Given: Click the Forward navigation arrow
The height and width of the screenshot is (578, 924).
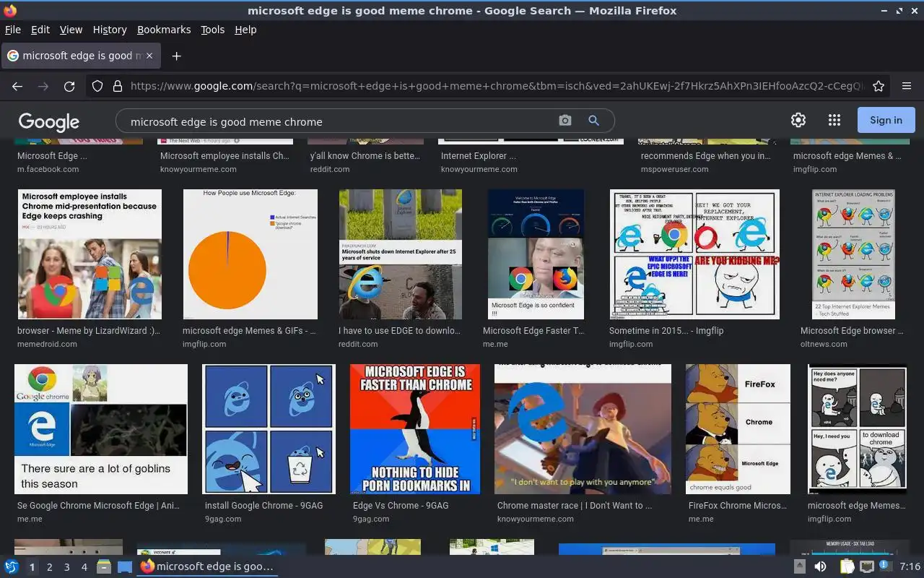Looking at the screenshot, I should click(x=43, y=86).
